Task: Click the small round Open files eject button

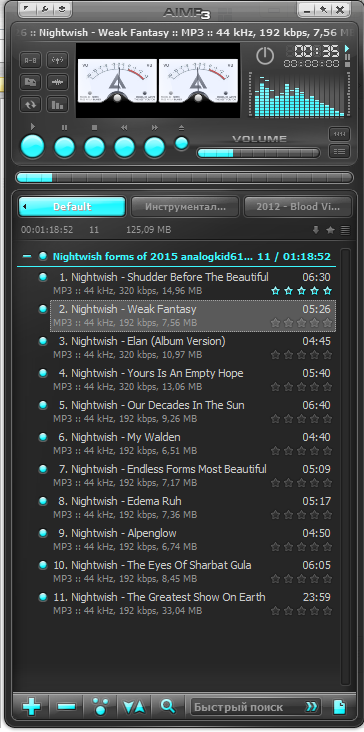Action: pos(182,143)
